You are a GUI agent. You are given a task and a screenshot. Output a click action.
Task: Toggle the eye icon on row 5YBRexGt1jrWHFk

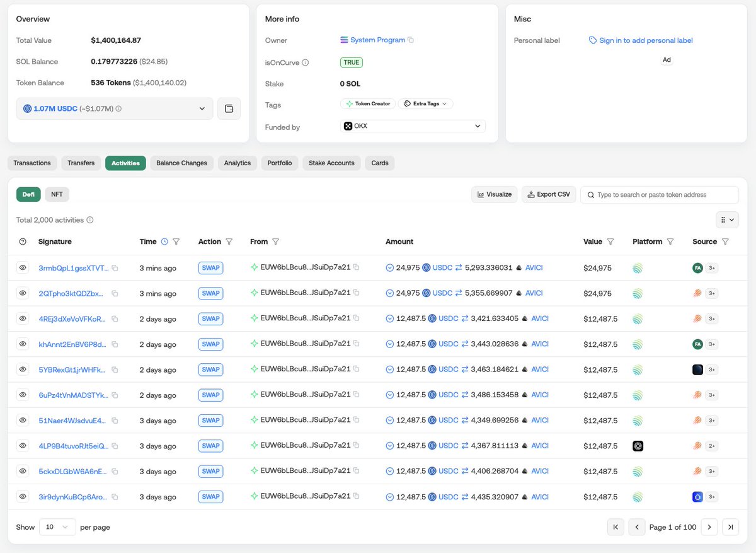point(23,370)
